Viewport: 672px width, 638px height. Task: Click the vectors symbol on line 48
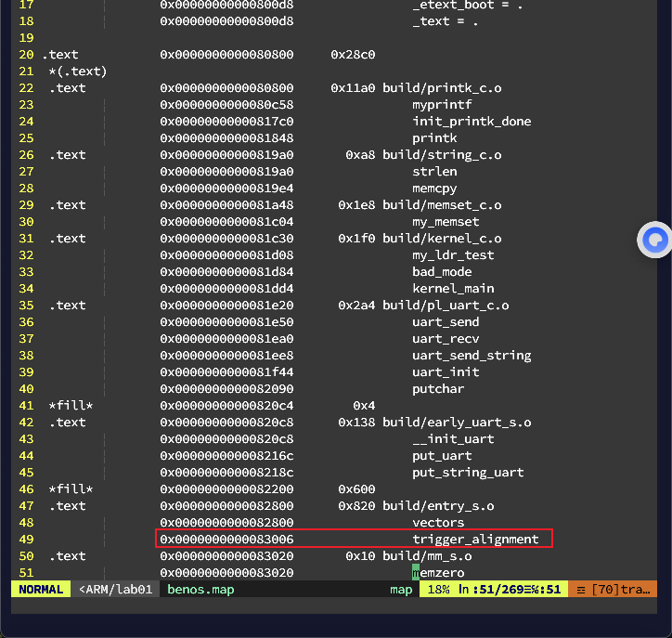click(438, 523)
